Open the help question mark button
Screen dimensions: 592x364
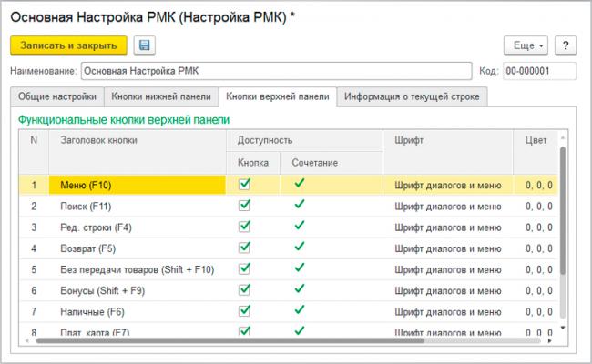(566, 45)
